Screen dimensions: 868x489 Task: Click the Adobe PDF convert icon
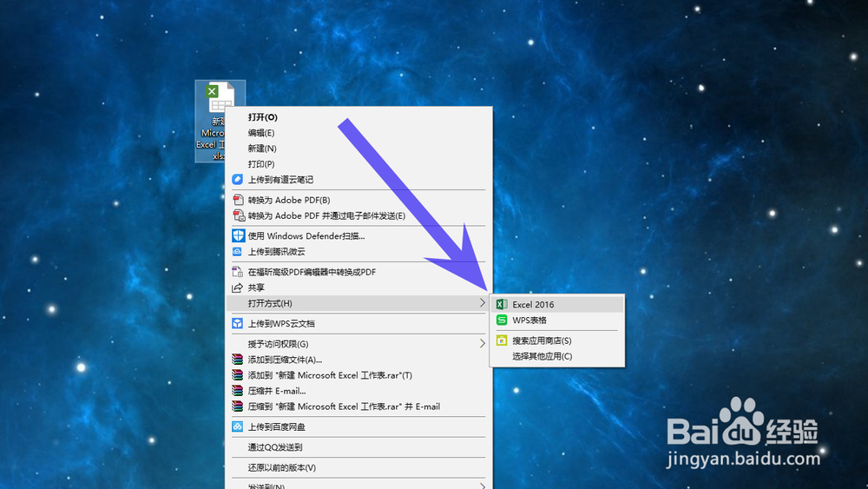coord(238,200)
